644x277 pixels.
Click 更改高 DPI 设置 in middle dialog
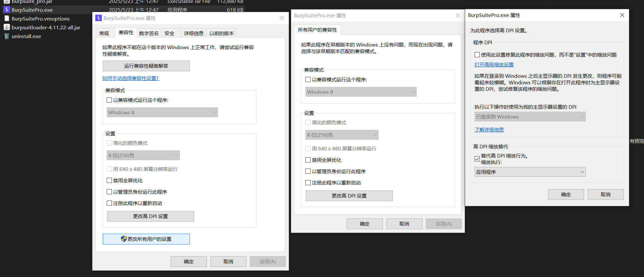[x=349, y=196]
